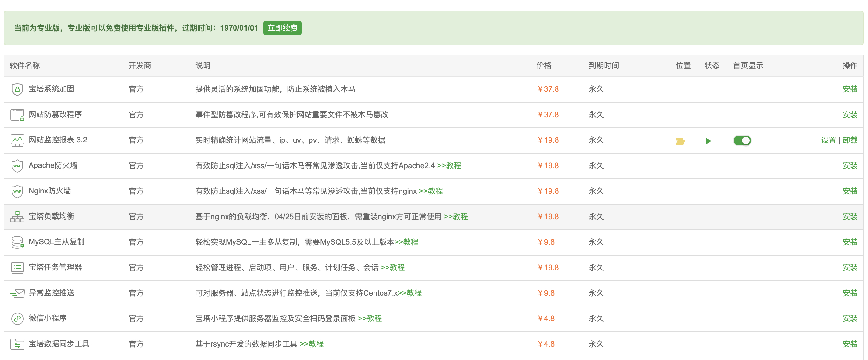Click the green play status icon
The height and width of the screenshot is (360, 868).
[x=708, y=141]
